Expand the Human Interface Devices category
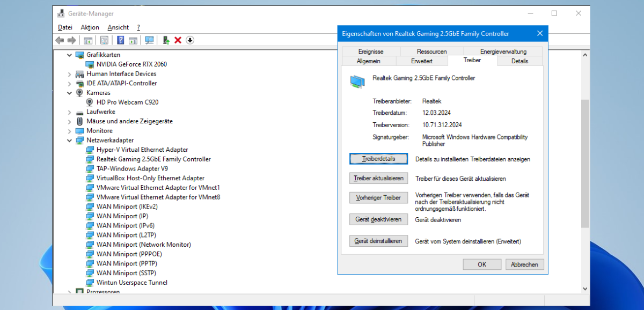This screenshot has width=644, height=310. pos(69,74)
